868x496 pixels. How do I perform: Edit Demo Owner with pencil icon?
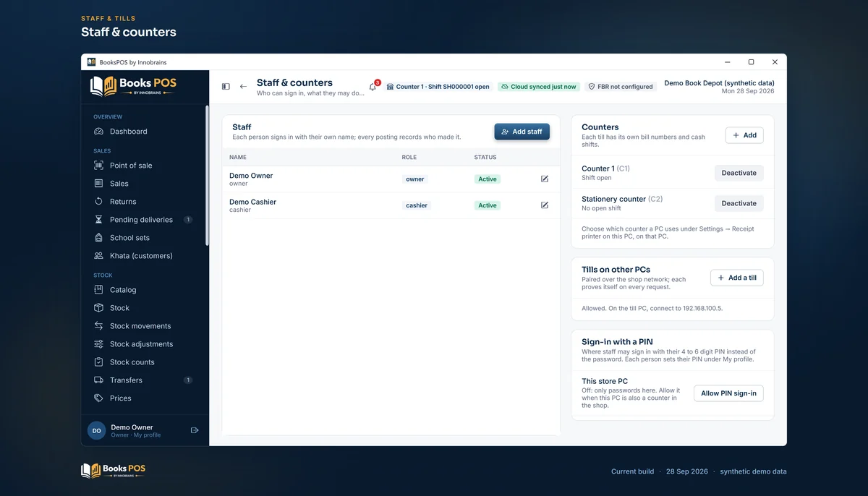545,179
